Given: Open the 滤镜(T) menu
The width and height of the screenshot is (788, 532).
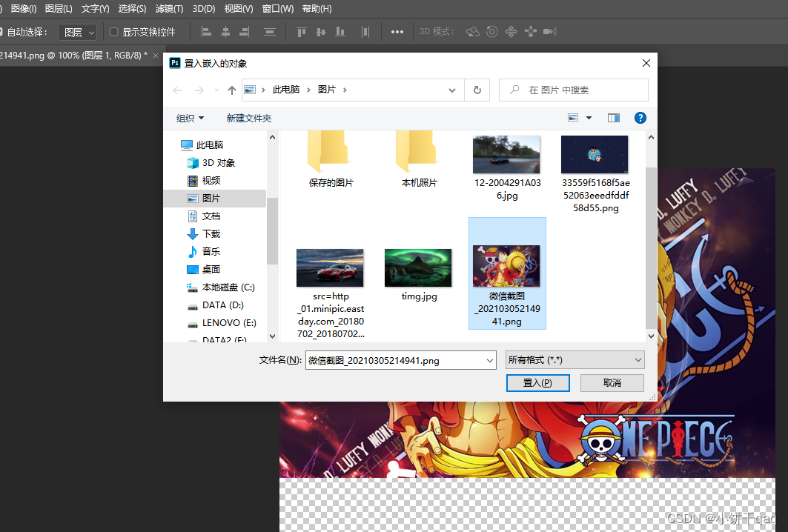Looking at the screenshot, I should click(x=169, y=9).
